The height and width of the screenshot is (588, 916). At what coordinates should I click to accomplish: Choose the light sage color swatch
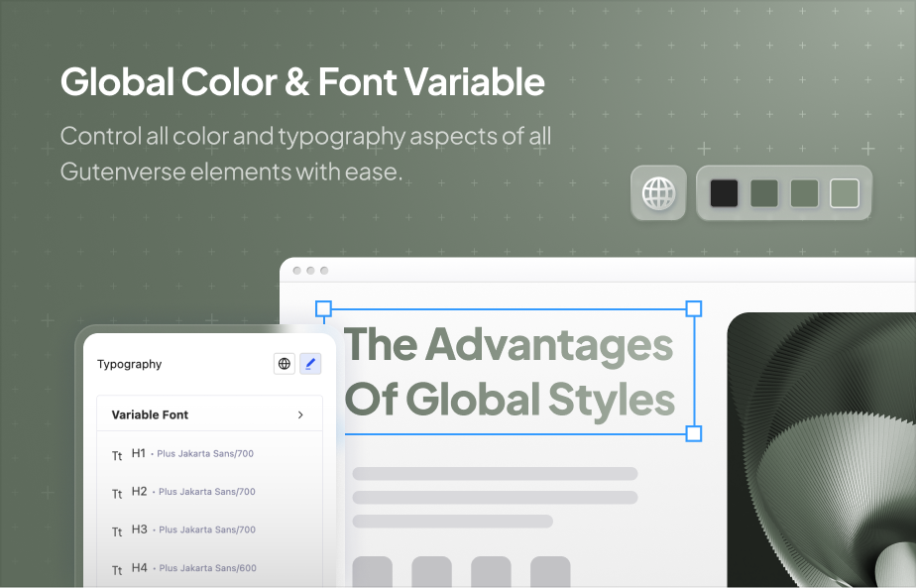point(844,192)
